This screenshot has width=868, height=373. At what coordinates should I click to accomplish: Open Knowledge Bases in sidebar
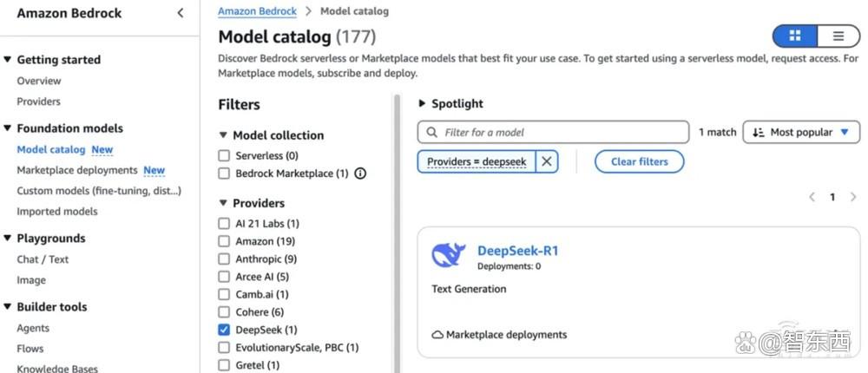[57, 368]
